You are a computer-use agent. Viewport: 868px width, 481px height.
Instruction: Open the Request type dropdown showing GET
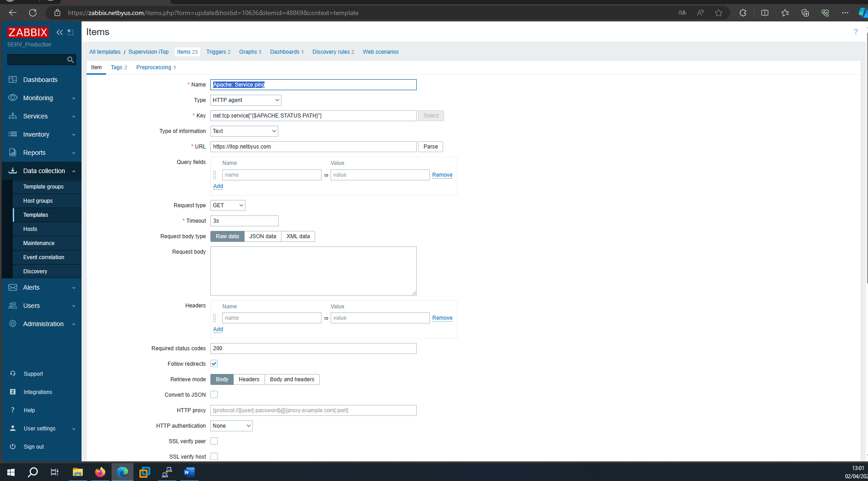(x=228, y=205)
